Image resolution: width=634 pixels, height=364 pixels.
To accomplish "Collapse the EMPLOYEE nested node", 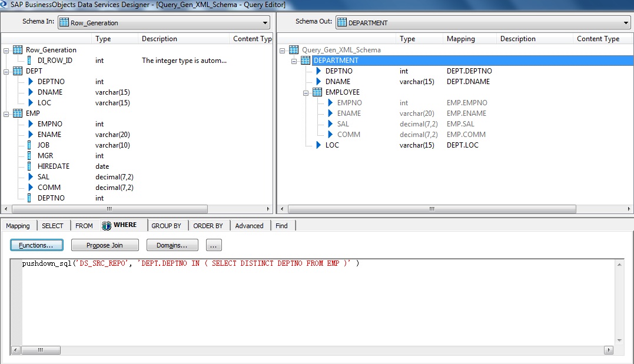I will pyautogui.click(x=306, y=93).
